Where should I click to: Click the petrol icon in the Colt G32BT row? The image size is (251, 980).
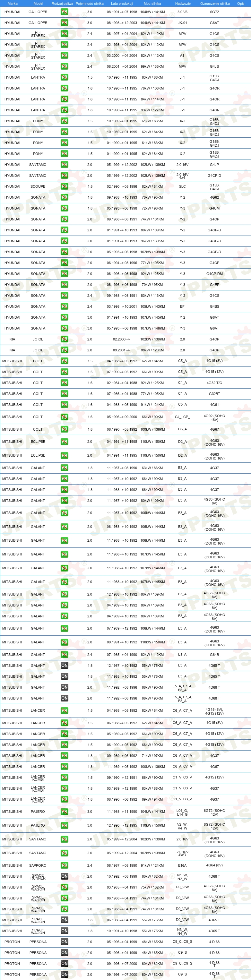[64, 394]
